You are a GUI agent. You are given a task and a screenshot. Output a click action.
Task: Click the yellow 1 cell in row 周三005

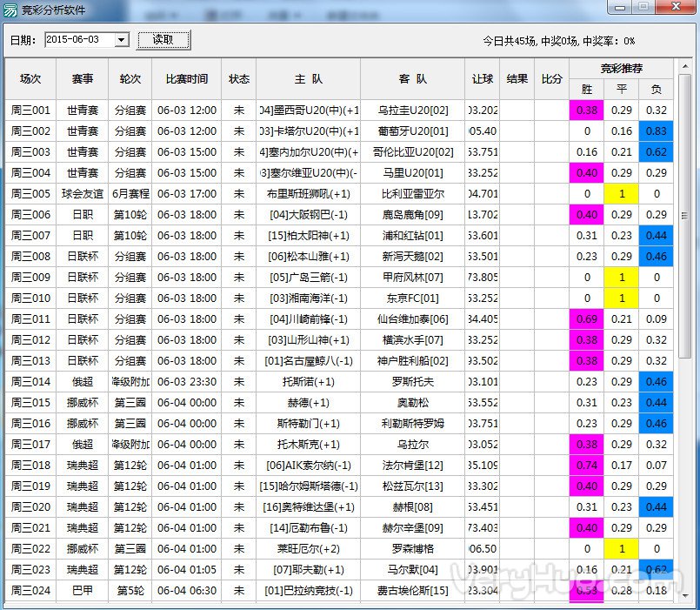(622, 194)
